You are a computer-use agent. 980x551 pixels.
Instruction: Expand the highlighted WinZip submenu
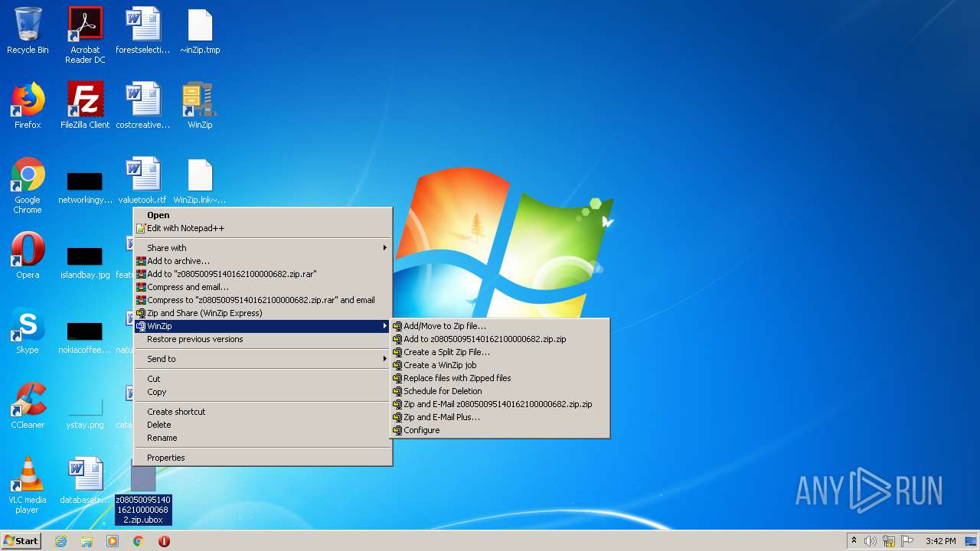[x=263, y=326]
